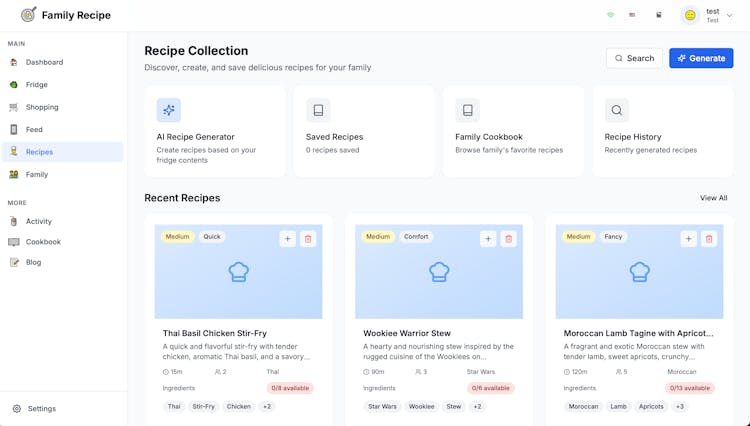This screenshot has width=750, height=426.
Task: Click the smiley user avatar
Action: pyautogui.click(x=690, y=15)
